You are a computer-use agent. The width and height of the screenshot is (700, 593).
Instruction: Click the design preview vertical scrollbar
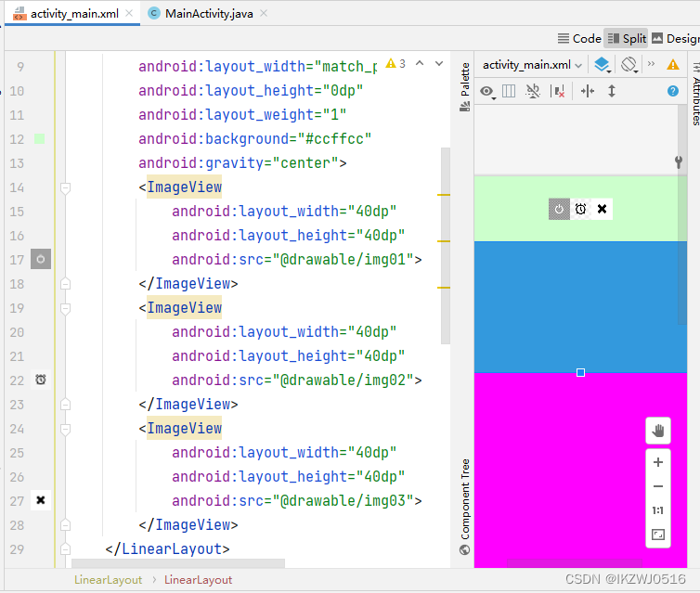tap(682, 214)
